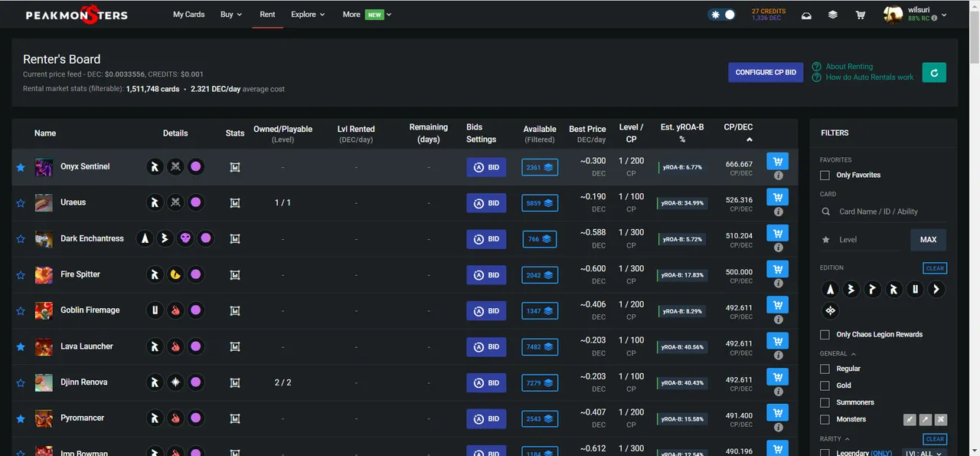Collapse the RARITY filter section

click(x=835, y=439)
